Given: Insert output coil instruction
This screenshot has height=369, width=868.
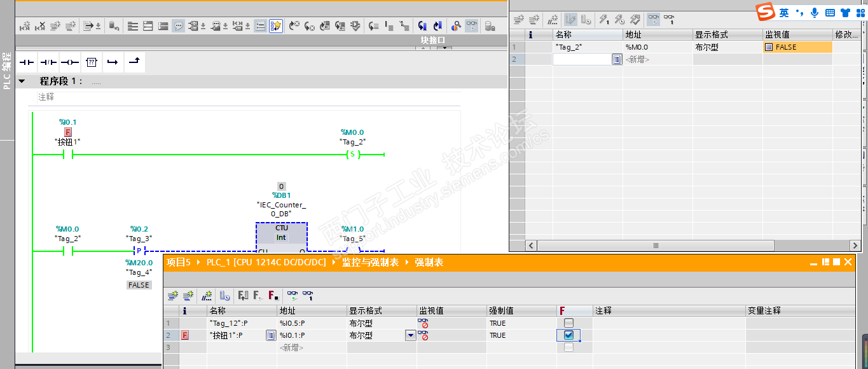Looking at the screenshot, I should [70, 62].
